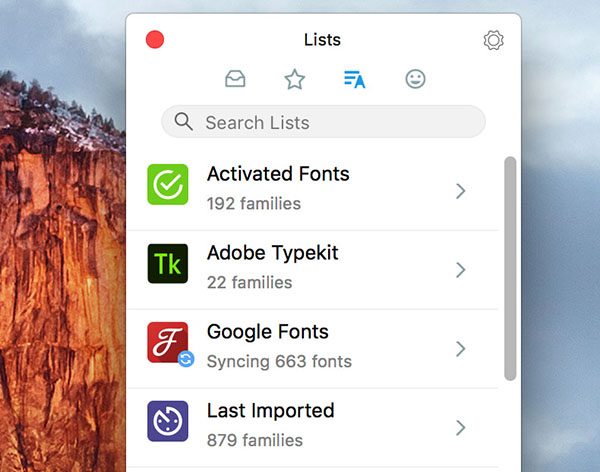The image size is (600, 472).
Task: Expand Adobe Typekit with its chevron
Action: 461,270
